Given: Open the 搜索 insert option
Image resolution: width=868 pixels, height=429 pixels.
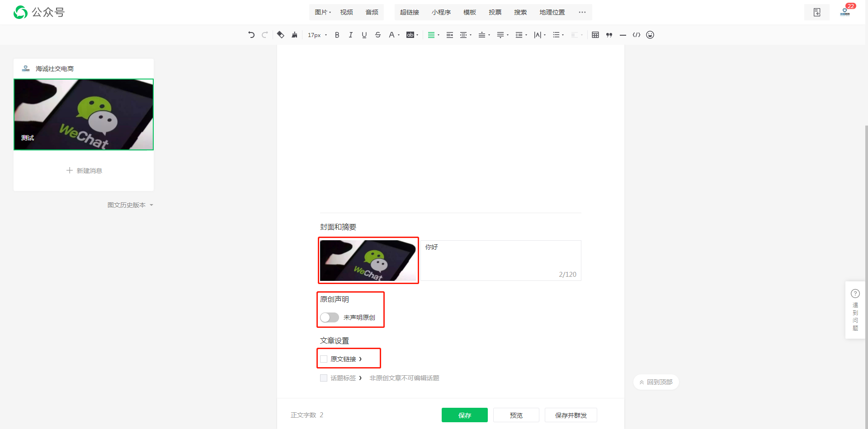Looking at the screenshot, I should click(520, 12).
